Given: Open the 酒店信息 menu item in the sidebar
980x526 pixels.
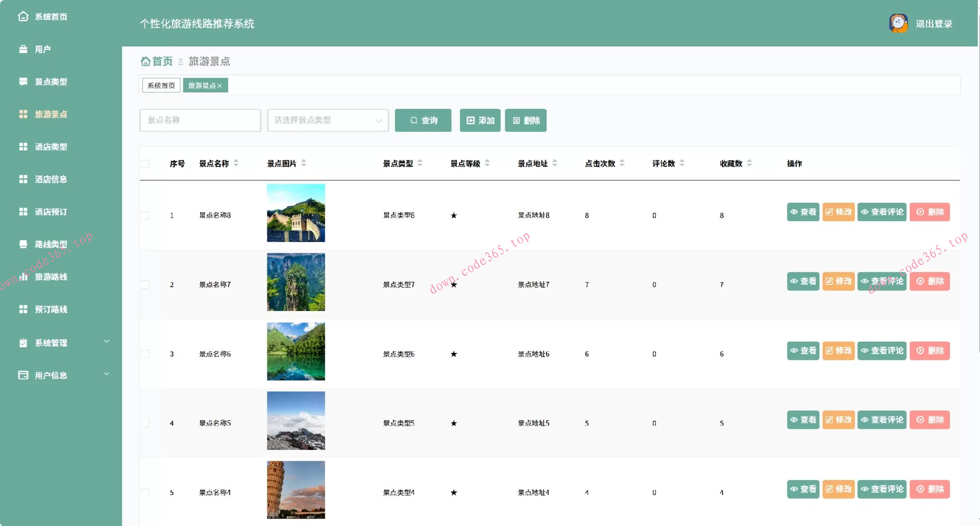Looking at the screenshot, I should click(x=51, y=179).
